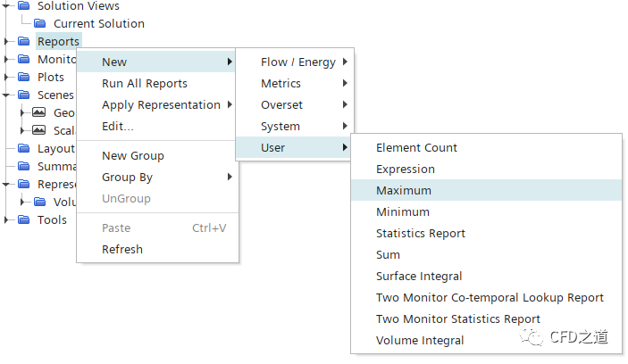Click the Solution Views folder icon
Image resolution: width=628 pixels, height=364 pixels.
pyautogui.click(x=24, y=6)
